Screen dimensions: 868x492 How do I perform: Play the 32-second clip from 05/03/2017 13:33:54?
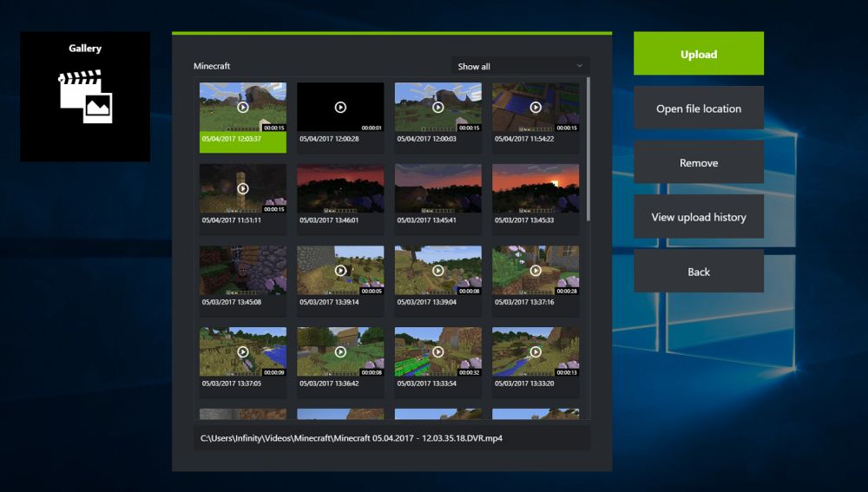point(437,351)
